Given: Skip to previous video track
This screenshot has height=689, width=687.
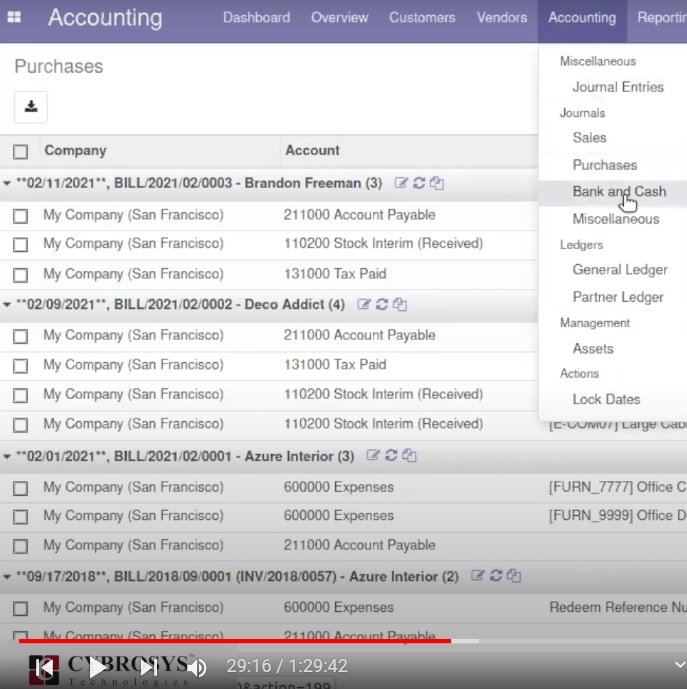Looking at the screenshot, I should [x=44, y=667].
